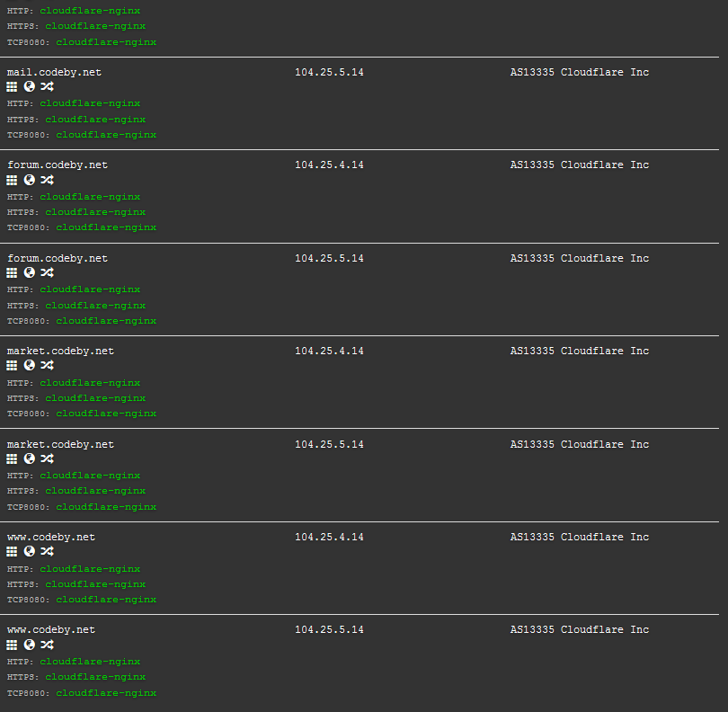The height and width of the screenshot is (712, 728).
Task: Open globe icon for market.codeby.net 104.25.4.14
Action: [30, 365]
